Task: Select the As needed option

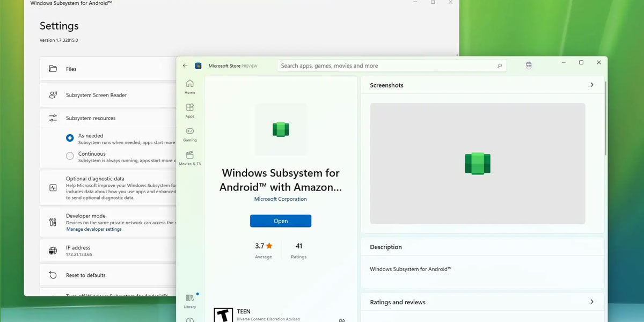Action: (70, 138)
